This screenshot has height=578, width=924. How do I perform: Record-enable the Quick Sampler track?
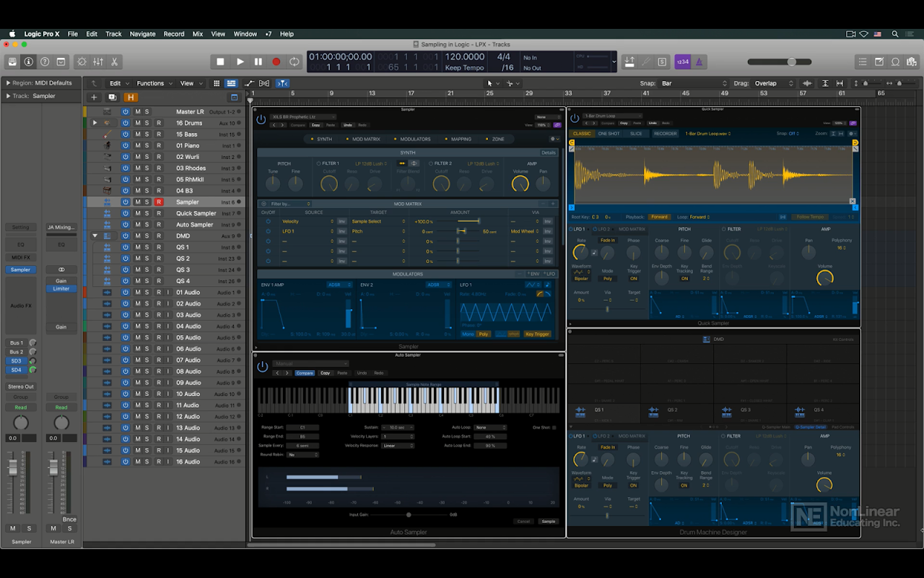click(159, 213)
